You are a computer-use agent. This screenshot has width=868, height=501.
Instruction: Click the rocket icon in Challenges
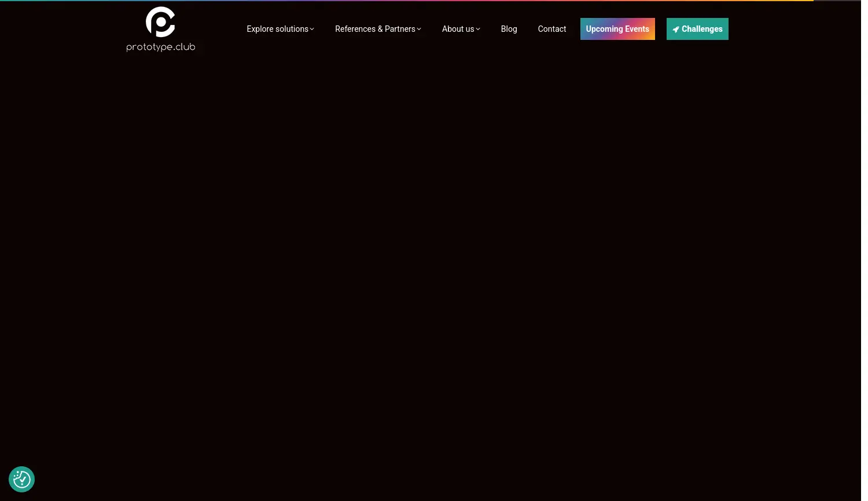pos(675,30)
